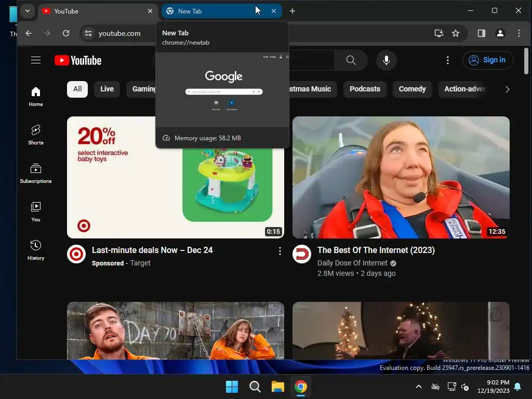This screenshot has height=399, width=532.
Task: Click the youtube.com address bar
Action: pos(119,33)
